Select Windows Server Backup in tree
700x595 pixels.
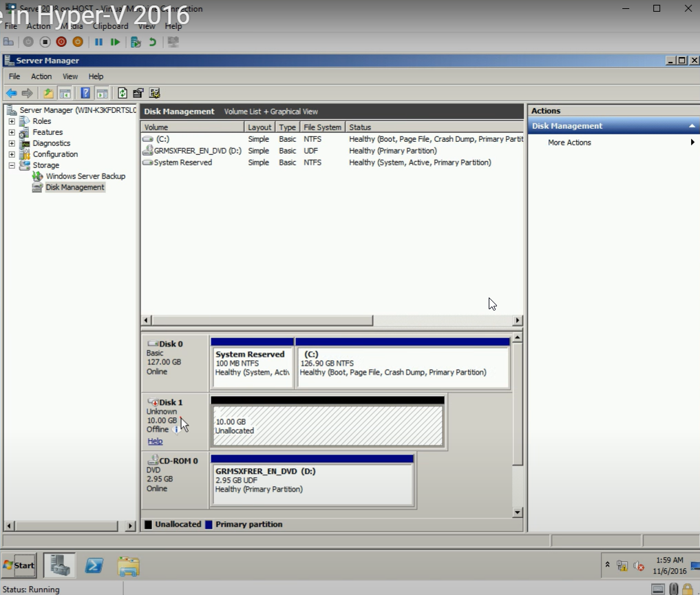85,176
